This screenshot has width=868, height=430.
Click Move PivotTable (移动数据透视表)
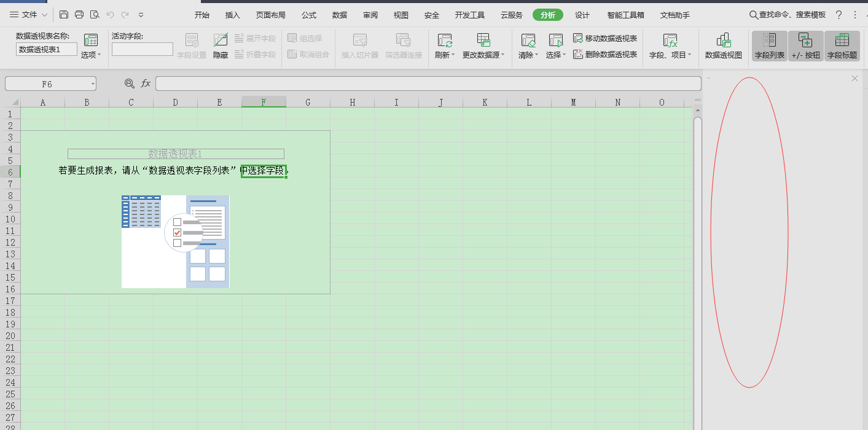[605, 38]
